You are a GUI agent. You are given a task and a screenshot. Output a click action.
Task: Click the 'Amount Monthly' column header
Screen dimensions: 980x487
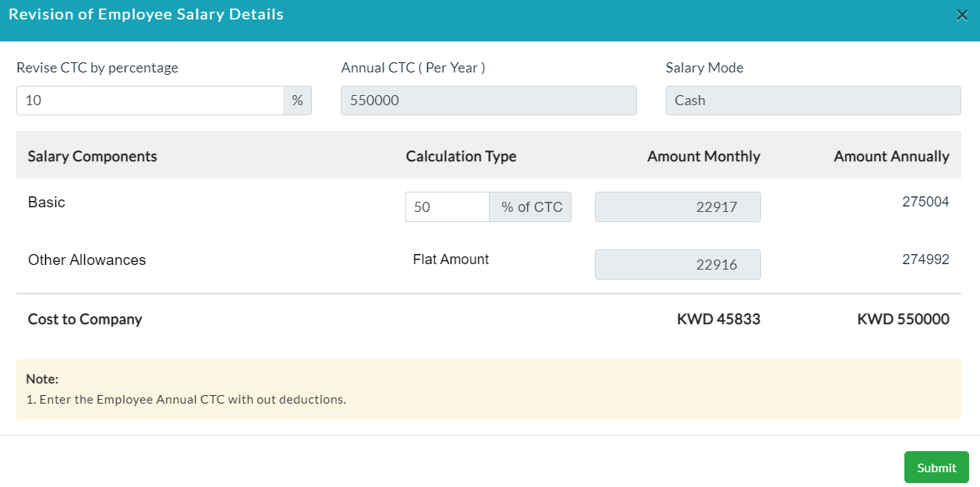[703, 157]
